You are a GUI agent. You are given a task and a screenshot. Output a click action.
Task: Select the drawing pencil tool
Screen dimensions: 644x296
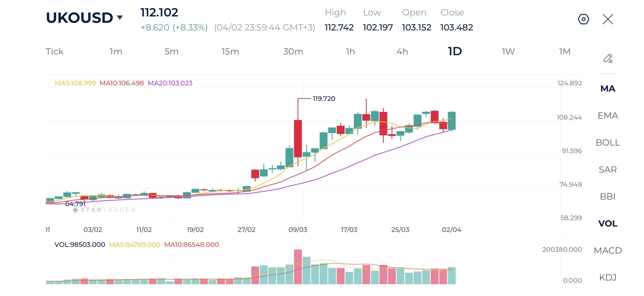[608, 58]
